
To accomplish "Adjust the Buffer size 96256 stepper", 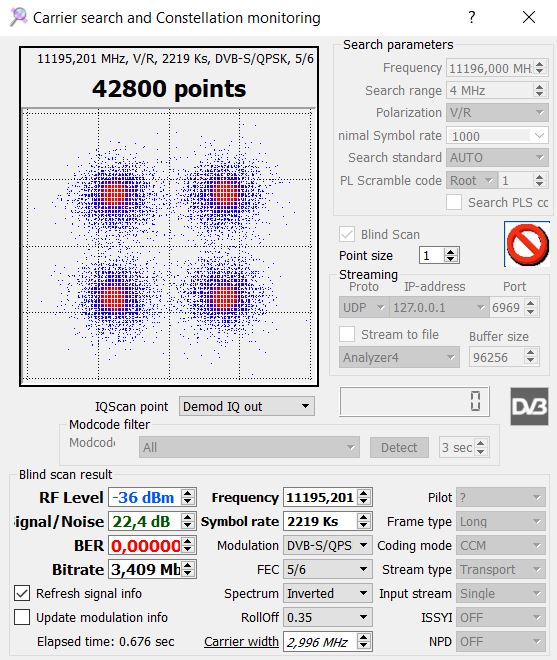I will click(x=530, y=357).
